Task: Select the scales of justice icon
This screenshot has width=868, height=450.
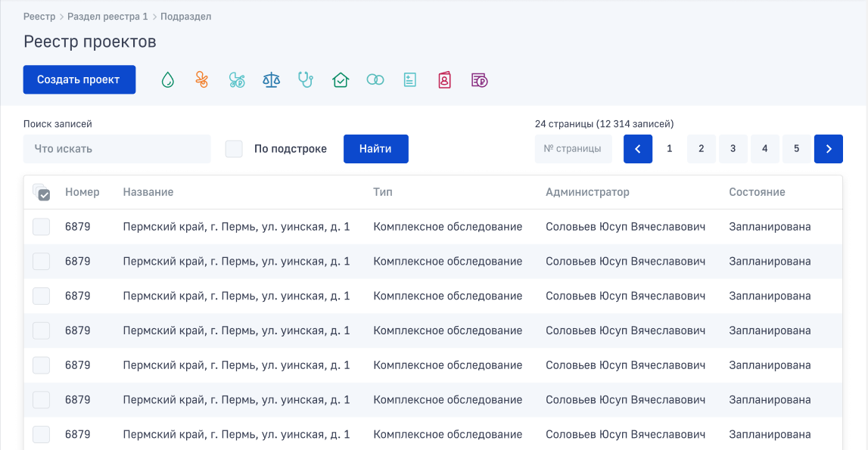Action: click(271, 79)
